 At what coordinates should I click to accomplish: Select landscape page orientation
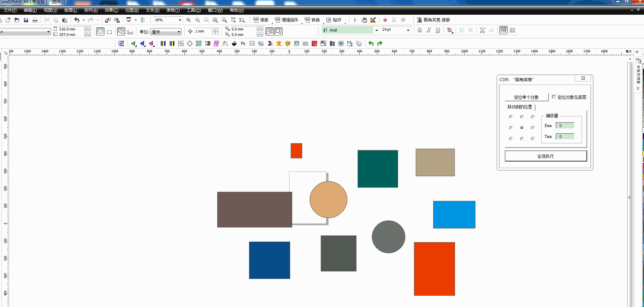[x=109, y=32]
